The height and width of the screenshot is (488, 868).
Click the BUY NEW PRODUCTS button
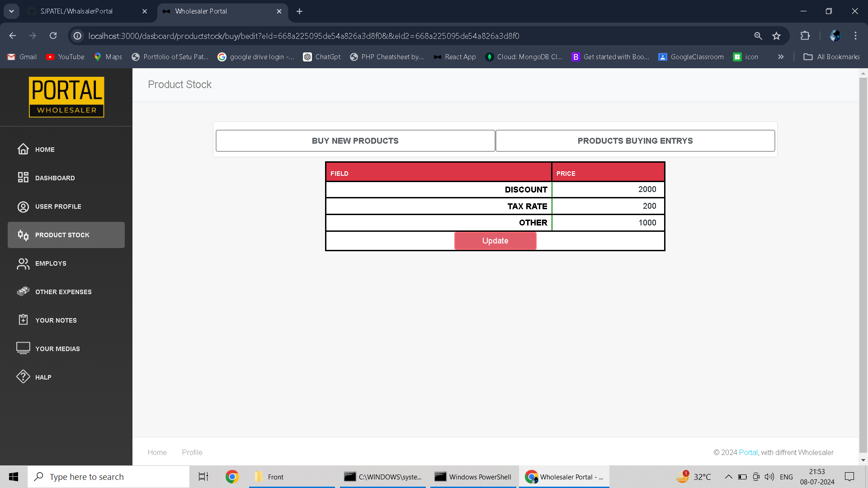click(355, 141)
